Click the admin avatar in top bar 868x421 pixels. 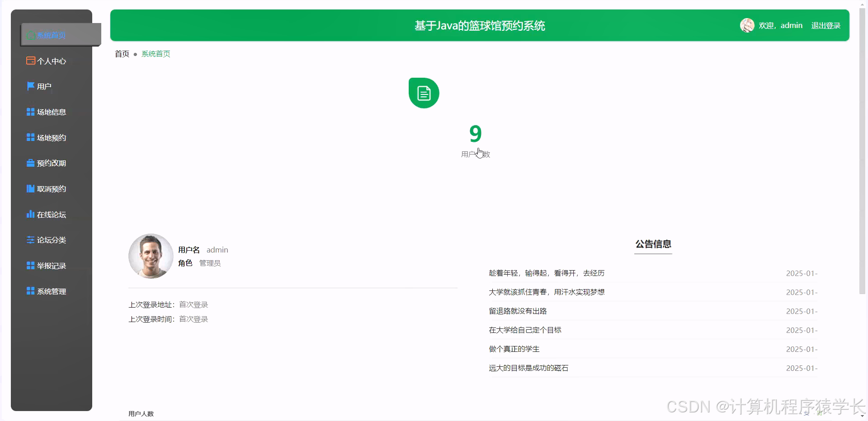click(747, 25)
